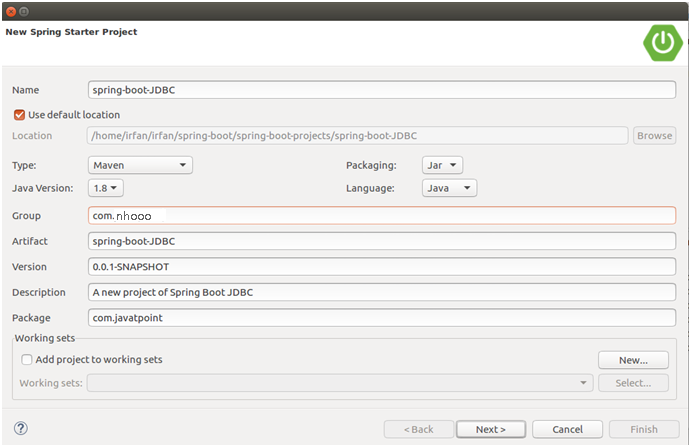The width and height of the screenshot is (691, 447).
Task: Click the help question mark icon
Action: [x=20, y=428]
